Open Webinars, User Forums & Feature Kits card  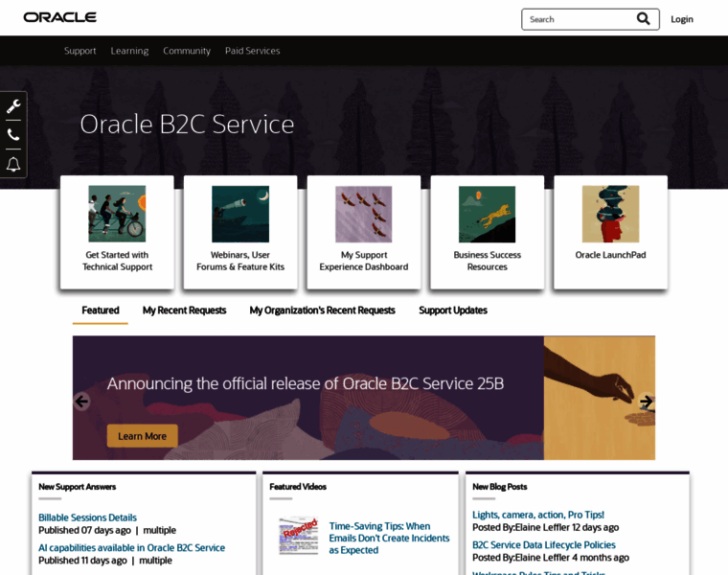click(240, 232)
